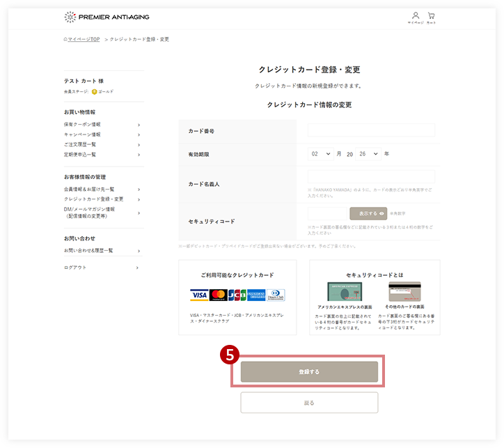This screenshot has width=504, height=448.
Task: Click the cardholder name input field
Action: (371, 176)
